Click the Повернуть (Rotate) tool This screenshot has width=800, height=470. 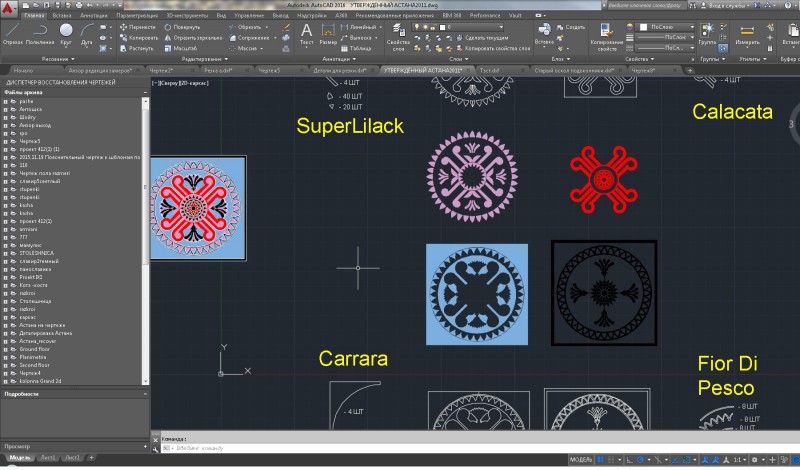182,27
